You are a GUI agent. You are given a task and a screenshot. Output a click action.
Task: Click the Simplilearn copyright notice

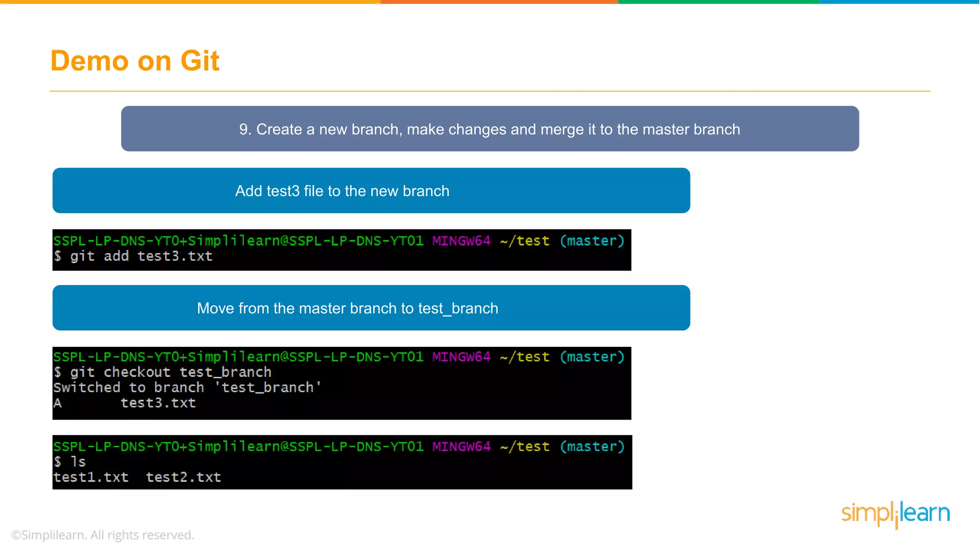pyautogui.click(x=102, y=535)
